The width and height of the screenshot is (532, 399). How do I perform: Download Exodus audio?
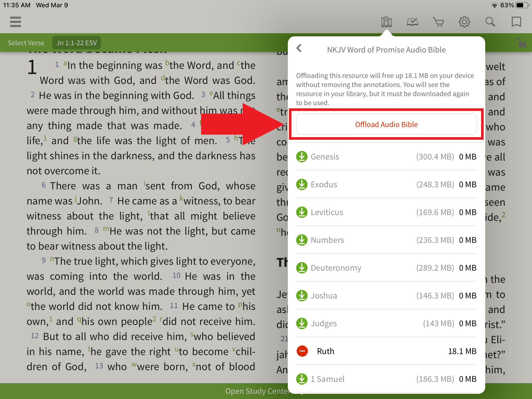click(302, 184)
